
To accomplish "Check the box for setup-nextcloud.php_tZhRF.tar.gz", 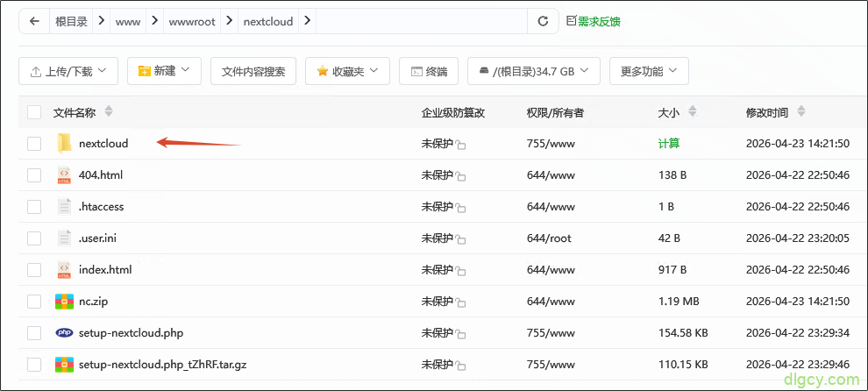I will coord(34,365).
